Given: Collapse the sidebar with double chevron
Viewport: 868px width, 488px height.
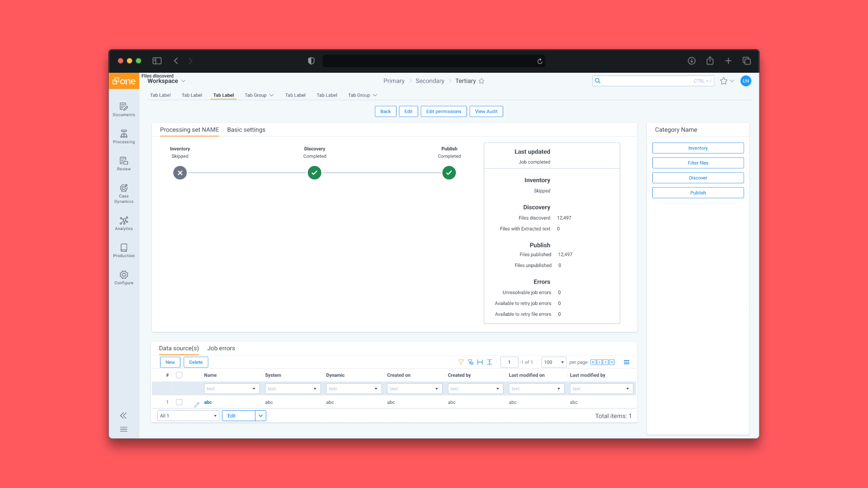Looking at the screenshot, I should click(123, 415).
